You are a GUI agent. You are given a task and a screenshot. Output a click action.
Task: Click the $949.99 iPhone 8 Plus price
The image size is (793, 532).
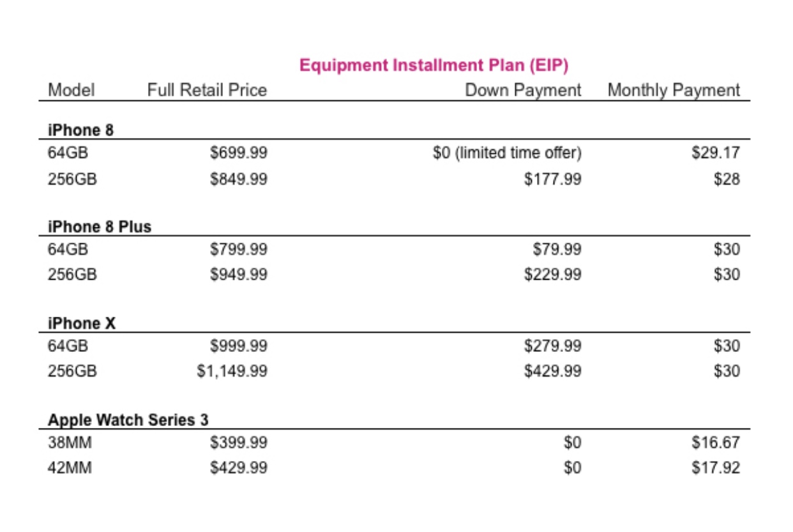(239, 275)
